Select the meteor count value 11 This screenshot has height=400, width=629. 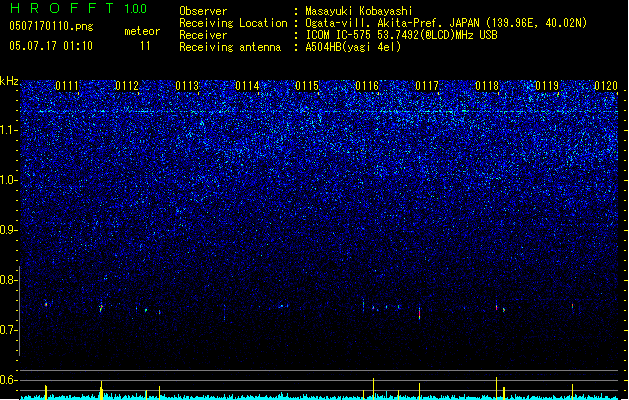145,46
